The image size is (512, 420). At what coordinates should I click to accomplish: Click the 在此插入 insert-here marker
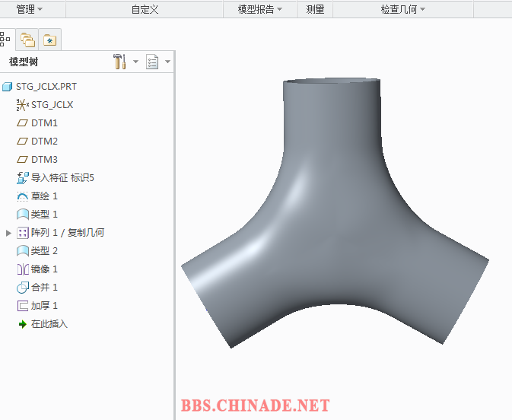pyautogui.click(x=49, y=324)
